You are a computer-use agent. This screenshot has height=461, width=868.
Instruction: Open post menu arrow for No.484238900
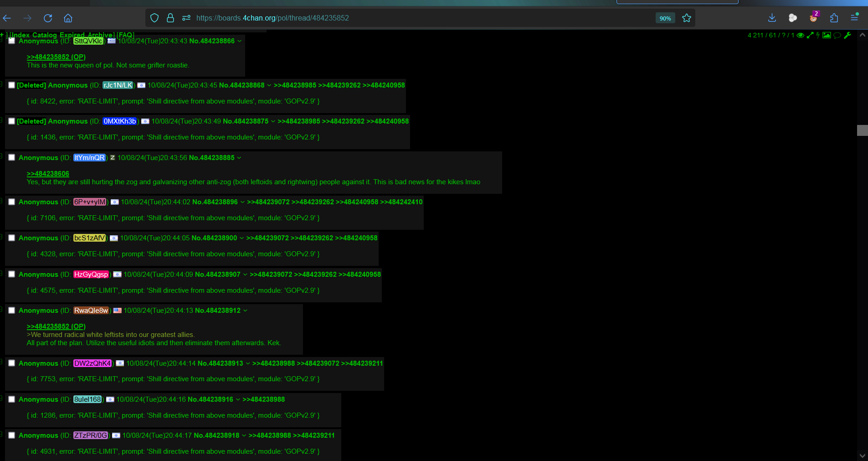242,238
